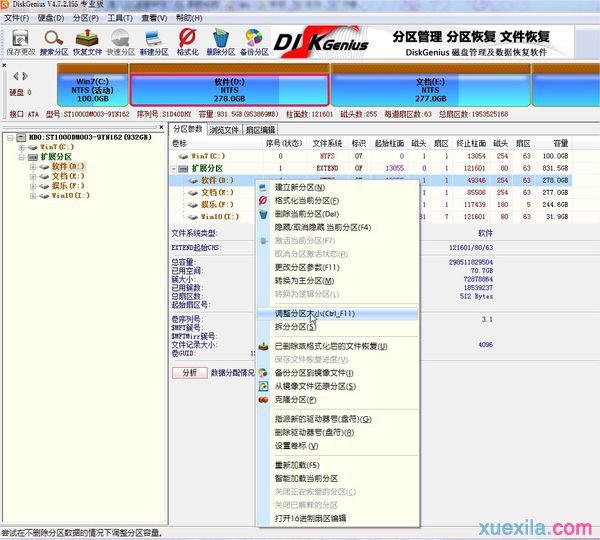
Task: Click the 恢复文件 file recovery icon
Action: [x=87, y=42]
